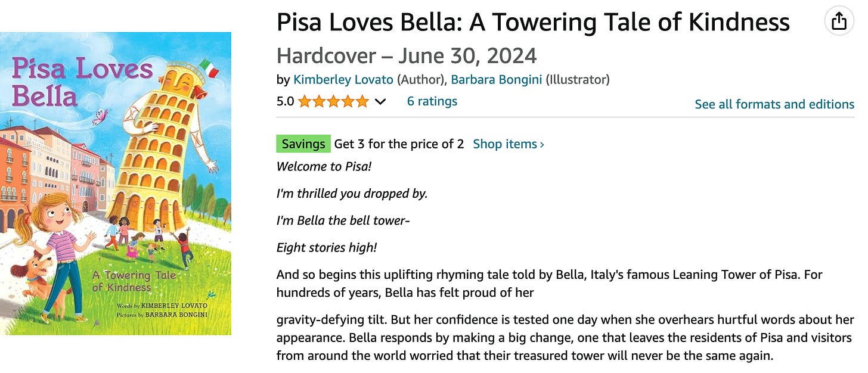Open the 6 ratings link
The image size is (868, 373).
click(432, 101)
